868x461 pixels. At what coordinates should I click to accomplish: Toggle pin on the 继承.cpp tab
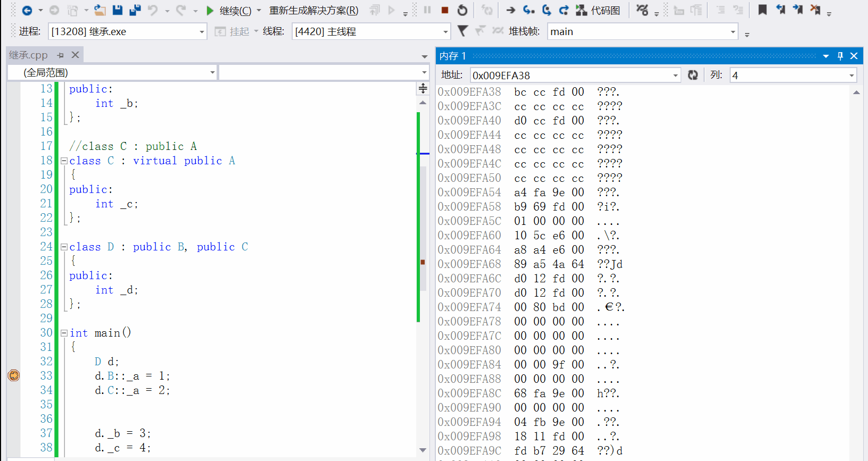[x=60, y=55]
